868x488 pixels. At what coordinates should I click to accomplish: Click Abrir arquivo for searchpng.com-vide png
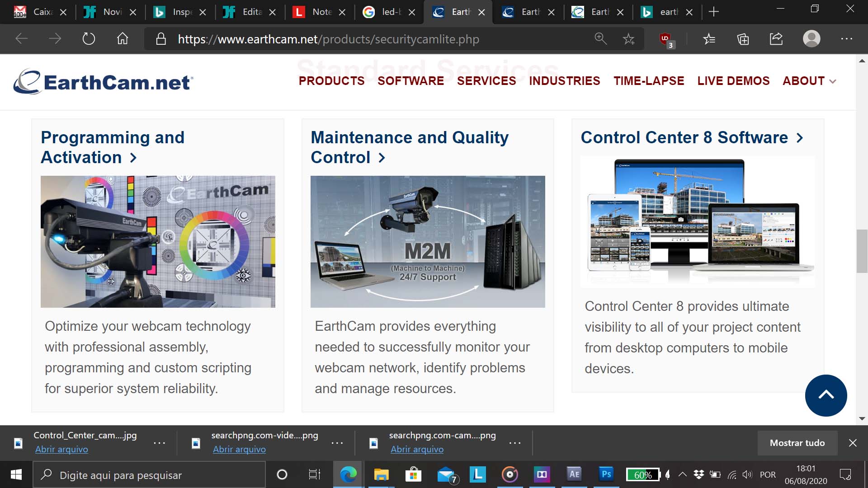click(239, 450)
